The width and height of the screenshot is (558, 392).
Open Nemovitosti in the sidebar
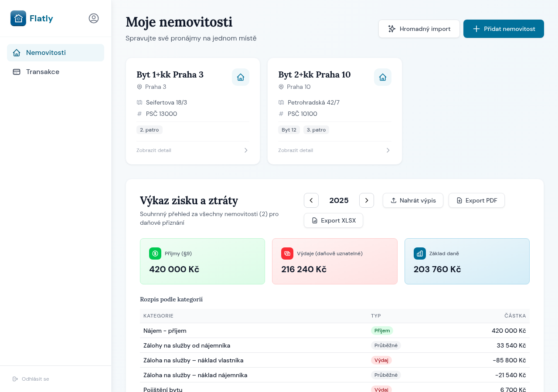pyautogui.click(x=55, y=53)
